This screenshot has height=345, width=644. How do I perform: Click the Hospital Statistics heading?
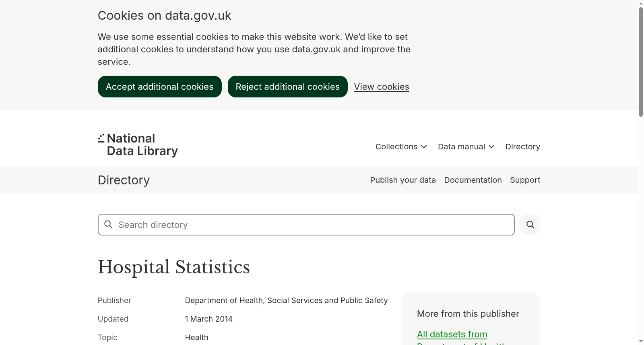coord(174,267)
